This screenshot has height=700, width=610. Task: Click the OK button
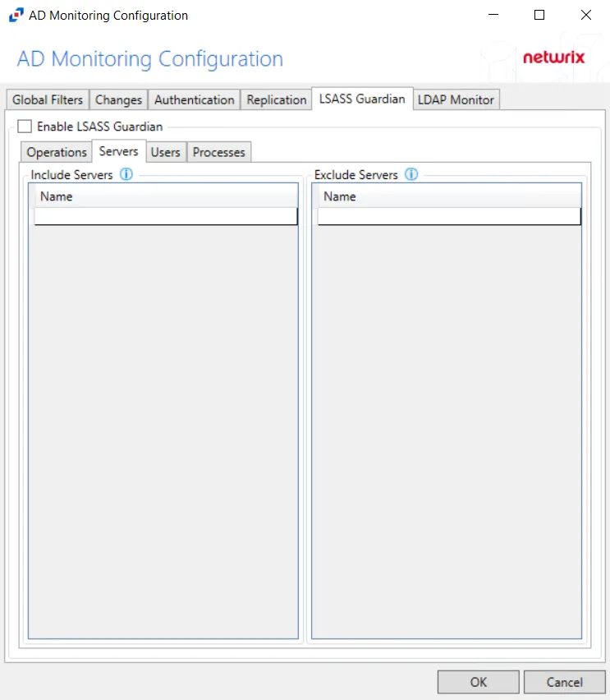[x=479, y=682]
